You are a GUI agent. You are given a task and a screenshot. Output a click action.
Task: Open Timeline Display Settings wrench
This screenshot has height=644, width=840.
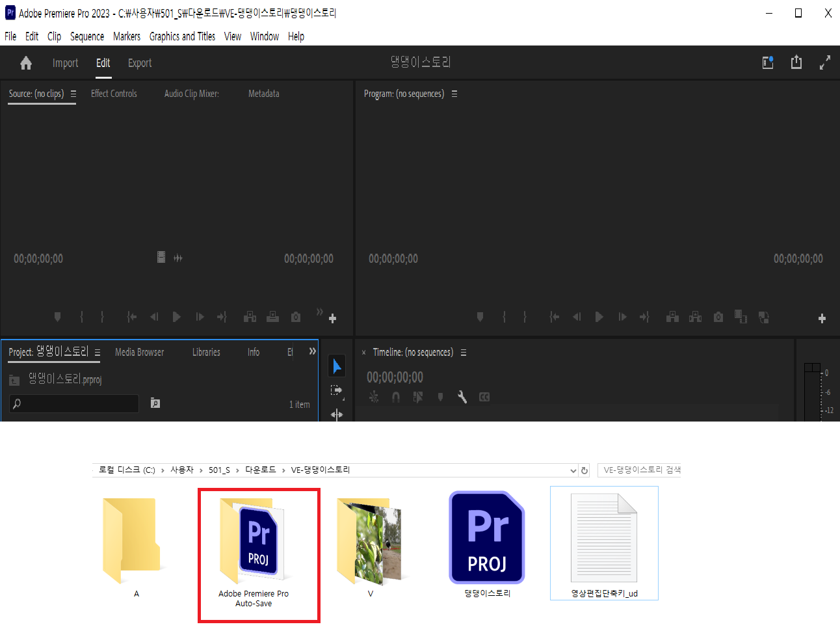point(462,397)
